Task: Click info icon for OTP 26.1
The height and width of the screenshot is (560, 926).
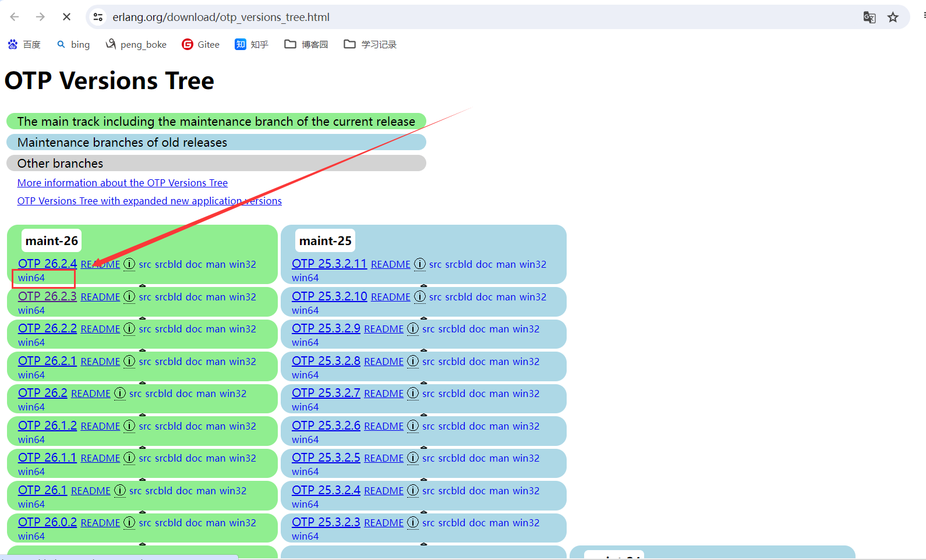Action: (x=120, y=490)
